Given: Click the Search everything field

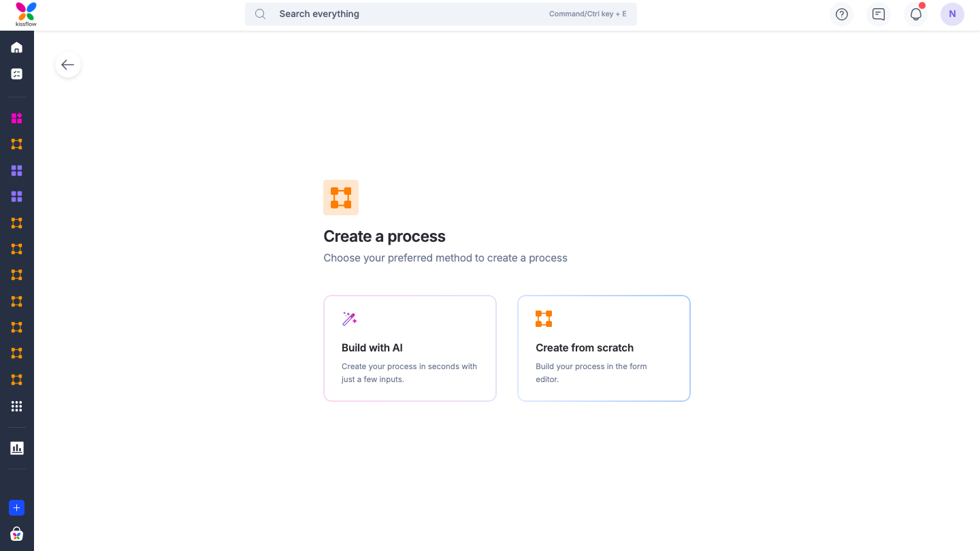Looking at the screenshot, I should click(x=408, y=14).
